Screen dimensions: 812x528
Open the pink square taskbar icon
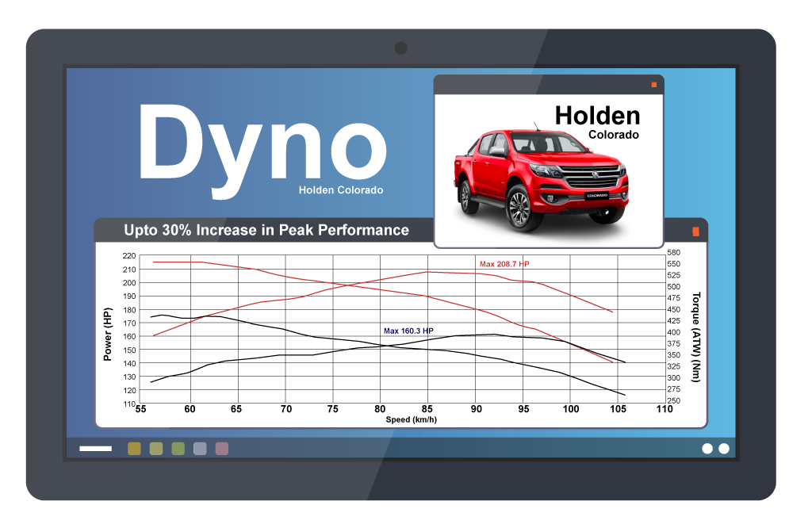[222, 449]
